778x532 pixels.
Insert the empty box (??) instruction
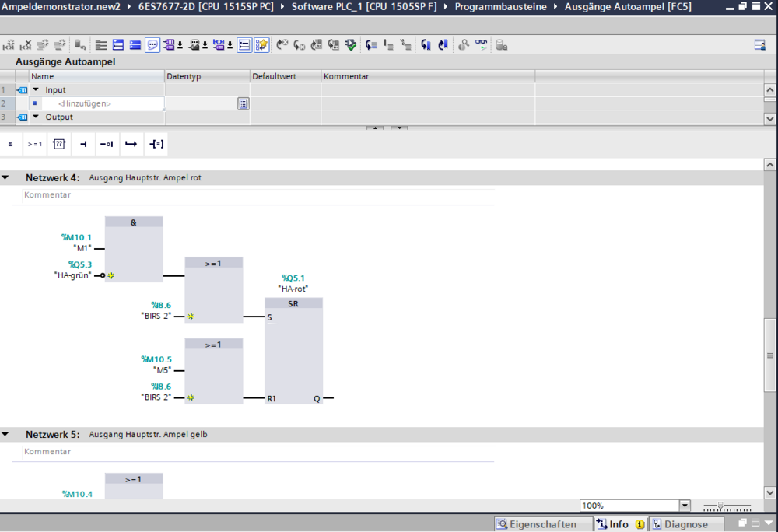click(59, 144)
